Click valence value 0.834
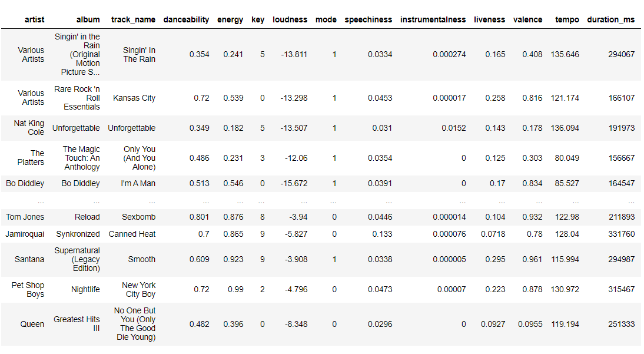 (x=532, y=183)
